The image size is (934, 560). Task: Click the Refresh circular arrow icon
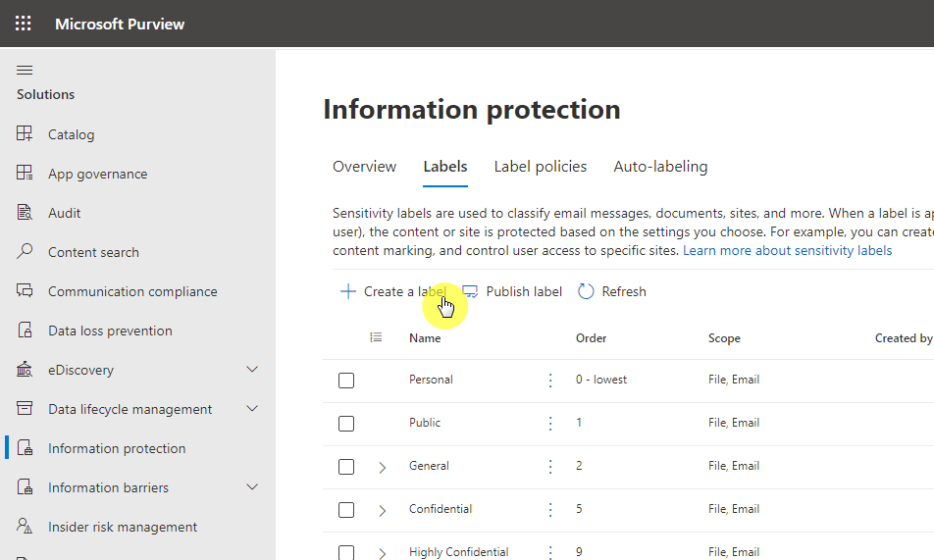click(x=586, y=291)
